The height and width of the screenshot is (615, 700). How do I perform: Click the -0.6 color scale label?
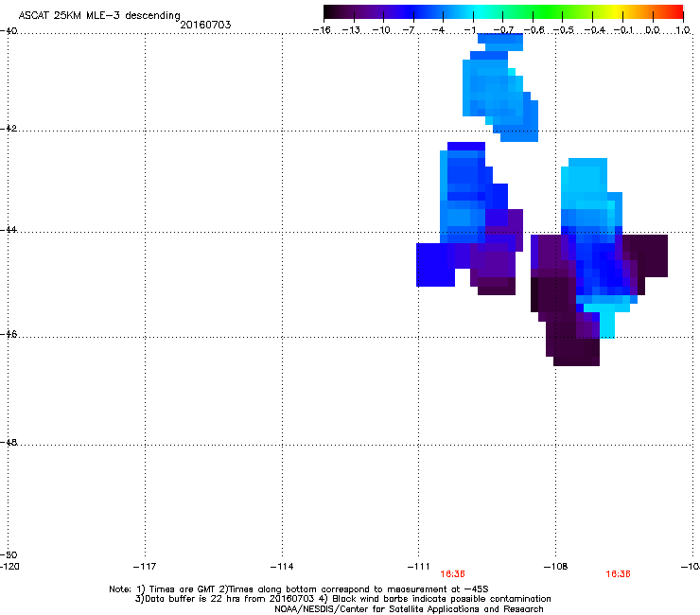coord(534,30)
